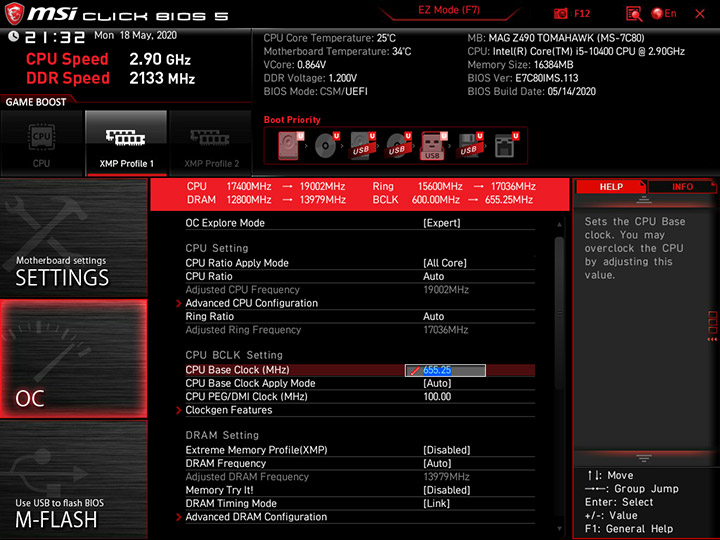
Task: Select the USB optical drive boot icon
Action: pos(398,146)
